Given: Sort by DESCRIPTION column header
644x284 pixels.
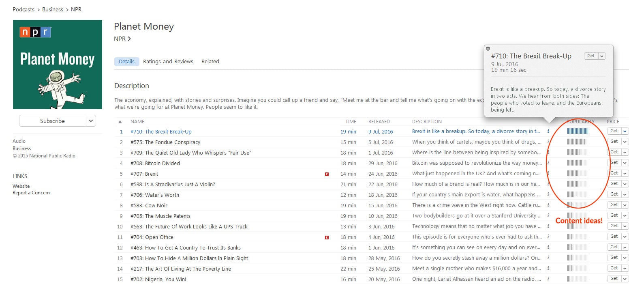Looking at the screenshot, I should coord(427,122).
